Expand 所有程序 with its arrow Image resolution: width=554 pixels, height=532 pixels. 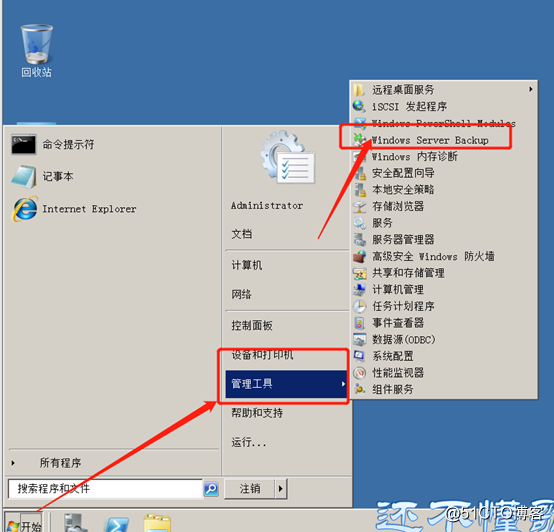click(x=13, y=463)
